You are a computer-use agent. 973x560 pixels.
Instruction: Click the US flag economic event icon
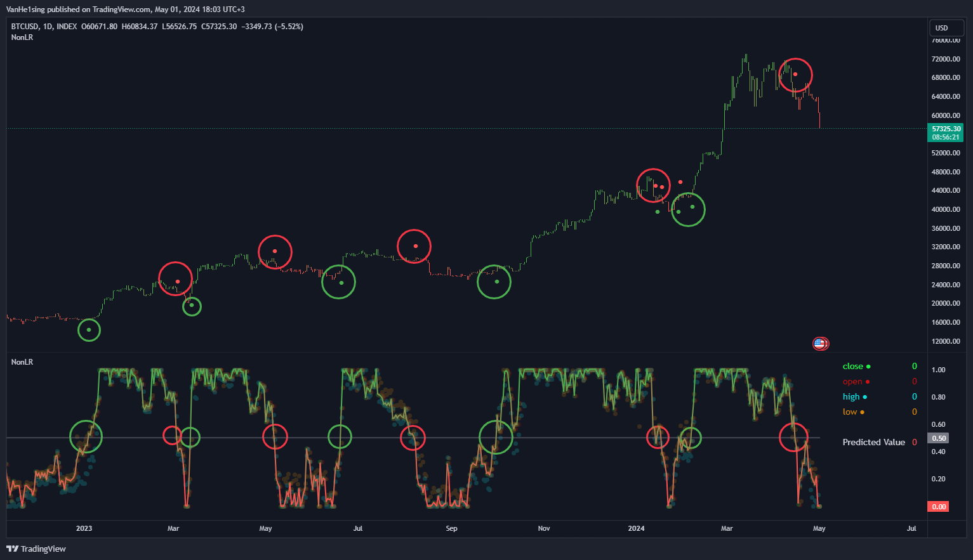point(820,344)
